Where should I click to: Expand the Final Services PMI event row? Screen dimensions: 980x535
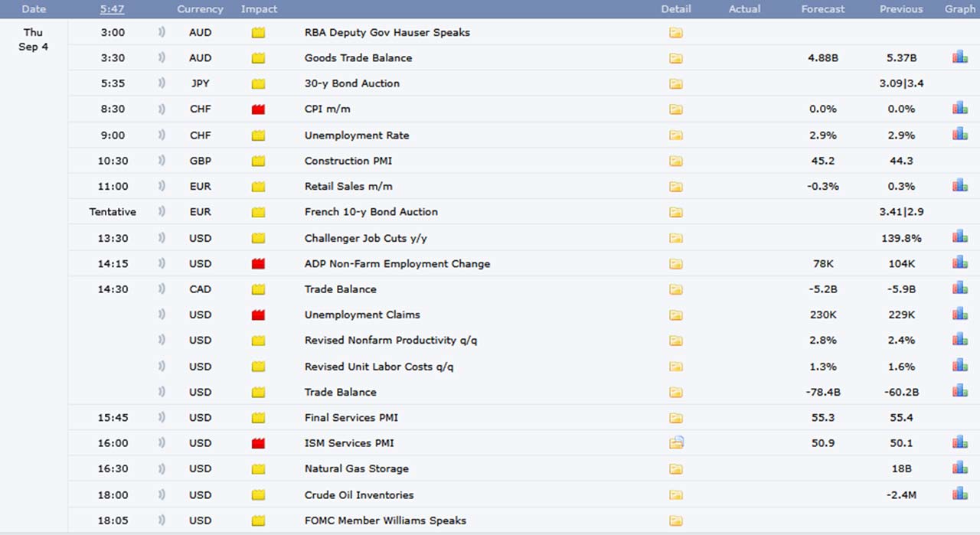point(351,417)
